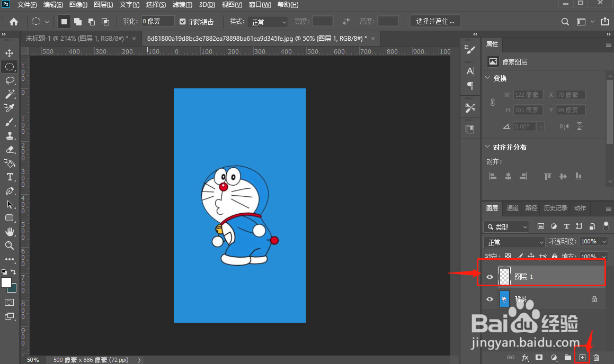Select the Elliptical Marquee tool
Viewport: 614px width, 364px height.
click(10, 67)
